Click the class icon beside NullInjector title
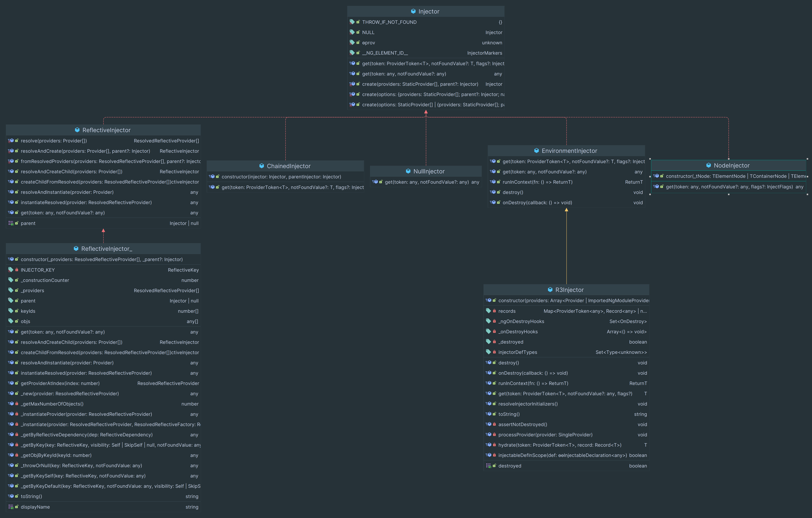The image size is (812, 518). pos(408,171)
